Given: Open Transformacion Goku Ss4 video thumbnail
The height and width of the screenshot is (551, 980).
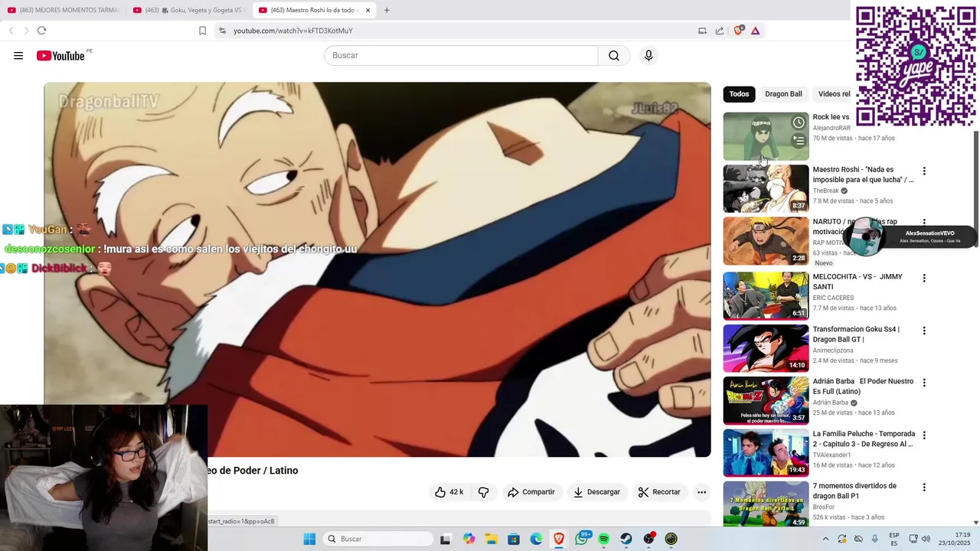Looking at the screenshot, I should point(766,348).
